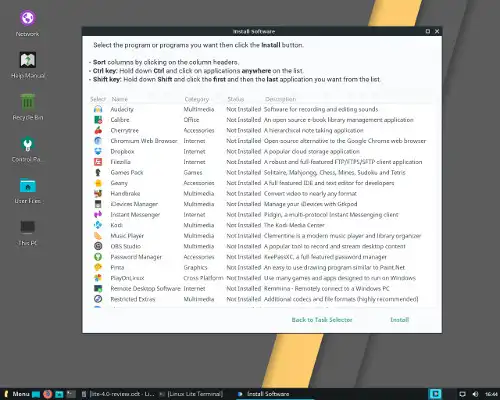
Task: Sort list by the Name column header
Action: 120,99
